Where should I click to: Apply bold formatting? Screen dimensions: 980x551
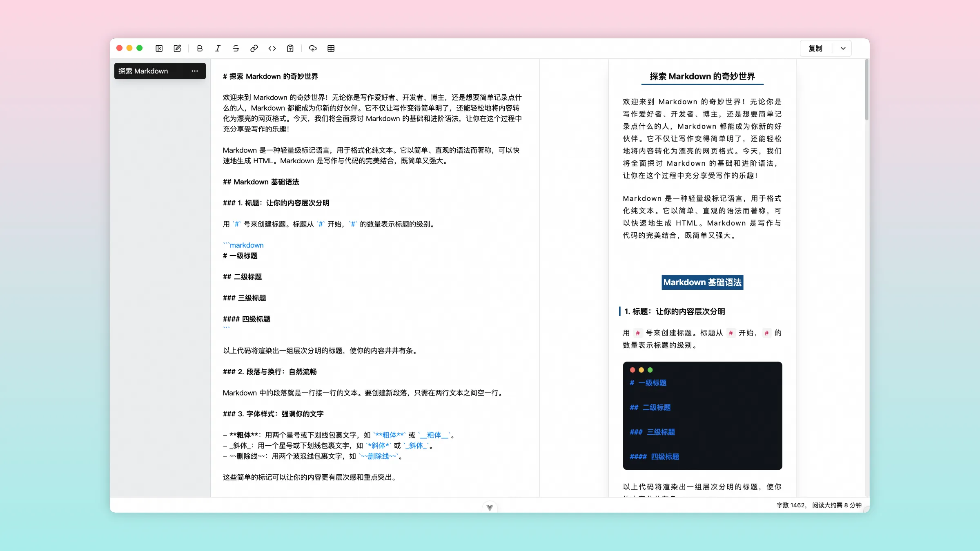pyautogui.click(x=200, y=49)
